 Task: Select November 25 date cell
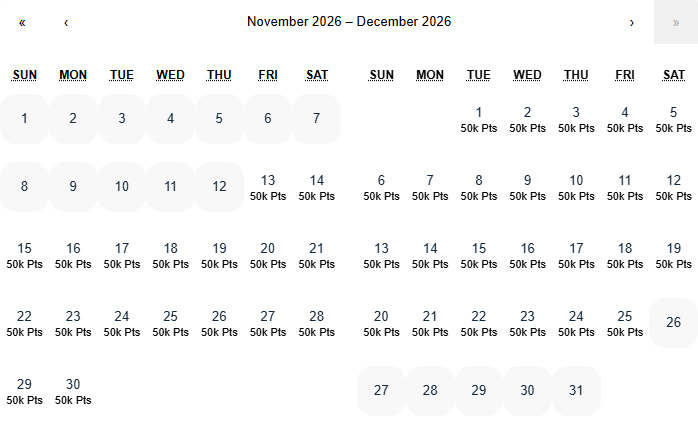tap(171, 323)
